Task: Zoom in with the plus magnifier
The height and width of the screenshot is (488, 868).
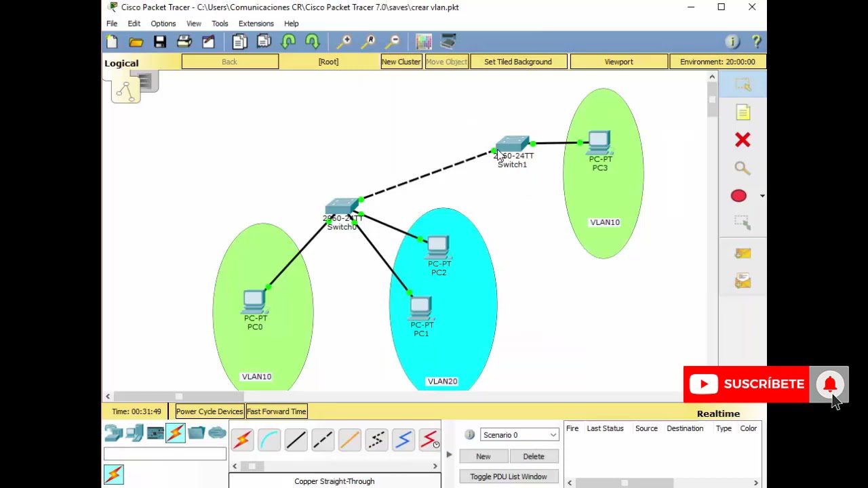Action: [344, 42]
